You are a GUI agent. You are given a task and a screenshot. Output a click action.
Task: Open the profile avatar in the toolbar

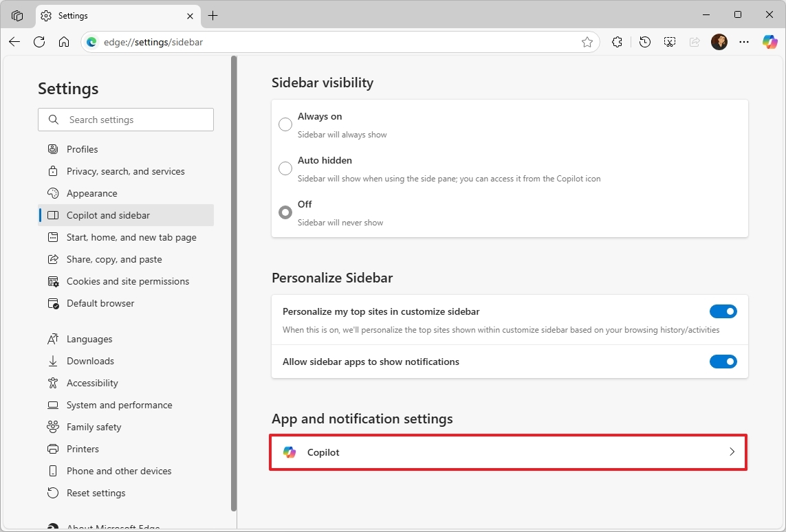(719, 42)
